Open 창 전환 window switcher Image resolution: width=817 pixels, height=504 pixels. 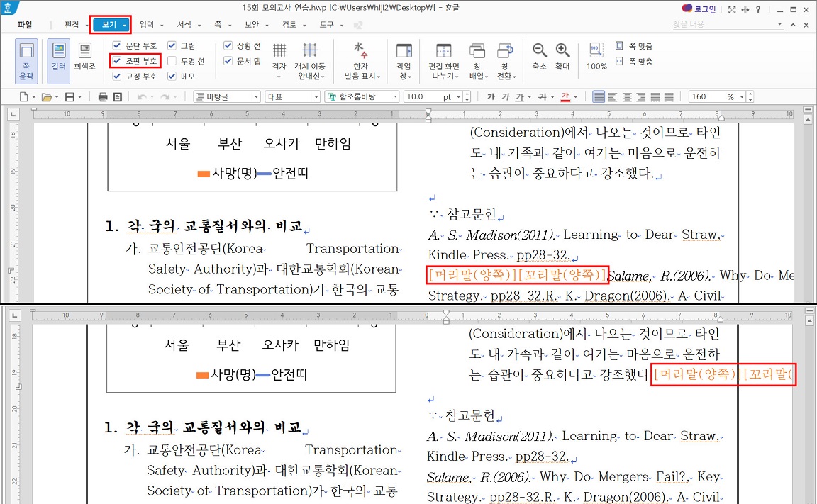click(506, 61)
